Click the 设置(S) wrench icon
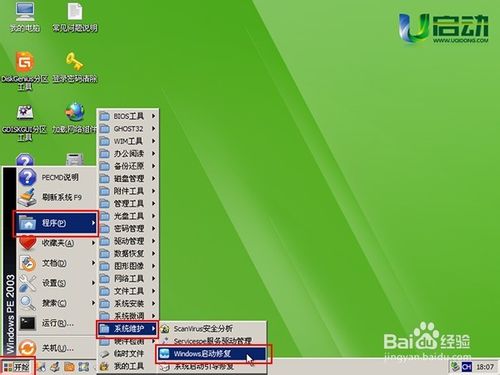Image resolution: width=500 pixels, height=375 pixels. pos(27,283)
